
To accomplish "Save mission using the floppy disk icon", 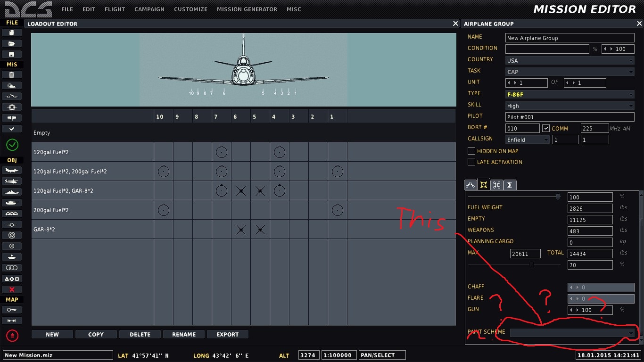I will click(12, 54).
